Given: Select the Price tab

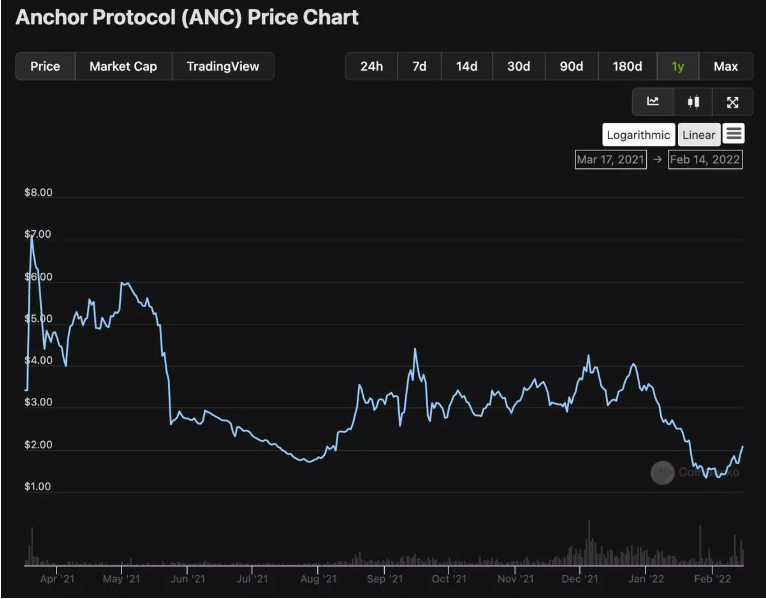Looking at the screenshot, I should click(x=45, y=66).
